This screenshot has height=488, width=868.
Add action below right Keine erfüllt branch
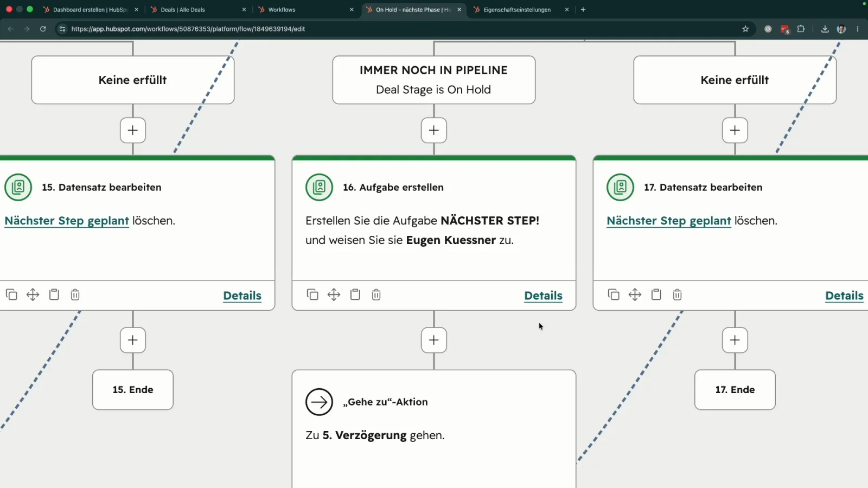(735, 130)
